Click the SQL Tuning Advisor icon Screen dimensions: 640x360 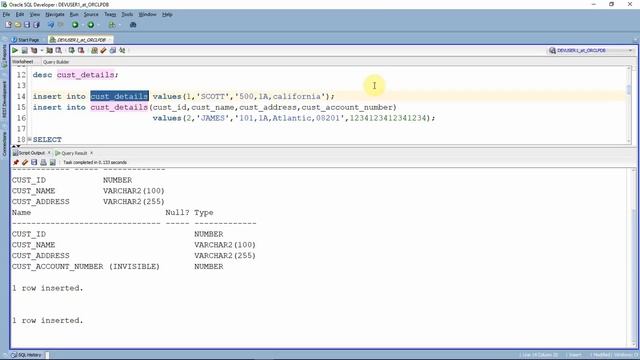(x=59, y=51)
